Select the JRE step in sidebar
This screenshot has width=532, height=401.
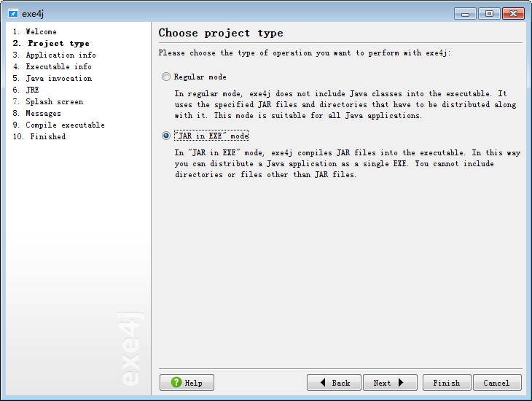point(33,90)
